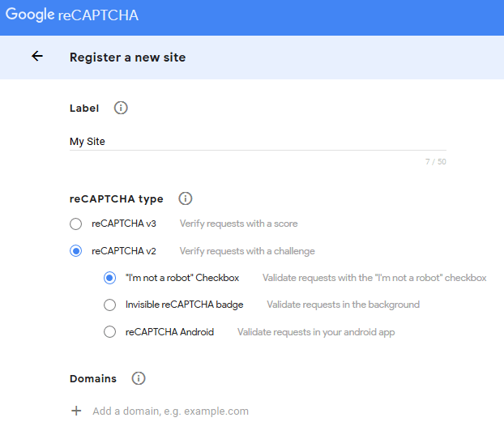The height and width of the screenshot is (439, 504).
Task: Click the Verify requests with a challenge text
Action: pos(247,251)
